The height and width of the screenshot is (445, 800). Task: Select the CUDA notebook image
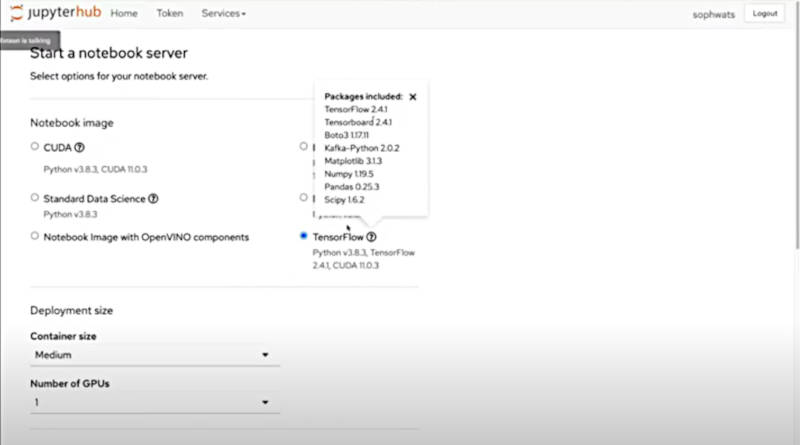tap(35, 146)
